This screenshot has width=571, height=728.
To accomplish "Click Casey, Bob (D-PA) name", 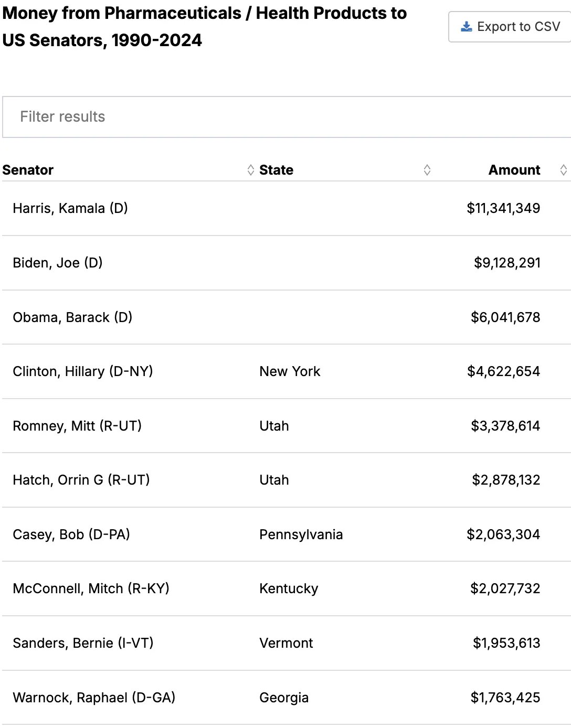I will pyautogui.click(x=71, y=534).
